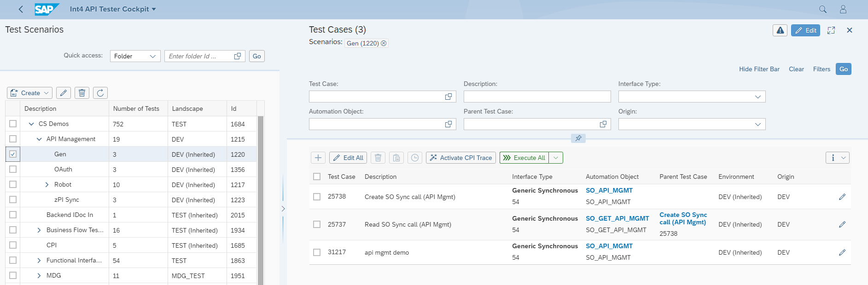Click the pin icon below filter bar
868x285 pixels.
[578, 138]
